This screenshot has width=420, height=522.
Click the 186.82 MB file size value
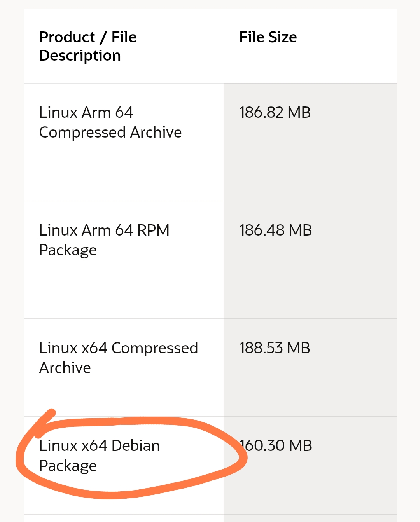[x=275, y=113]
